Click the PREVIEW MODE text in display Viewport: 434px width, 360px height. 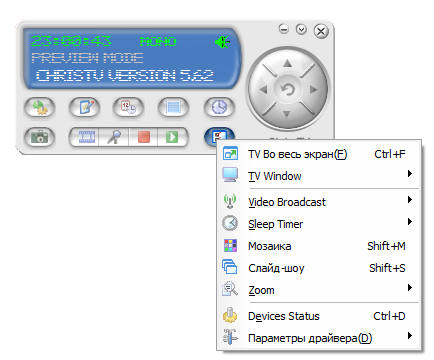87,58
